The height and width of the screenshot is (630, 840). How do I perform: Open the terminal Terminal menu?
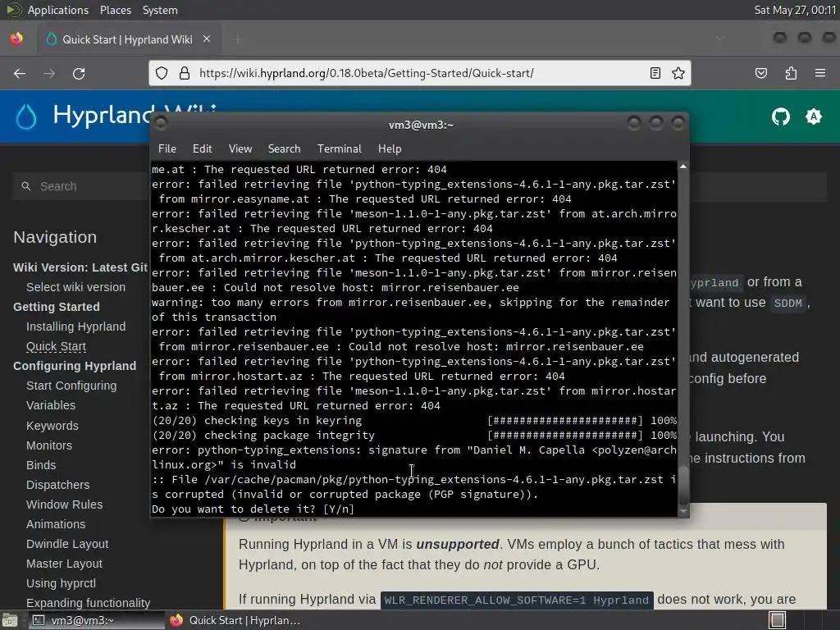(339, 149)
